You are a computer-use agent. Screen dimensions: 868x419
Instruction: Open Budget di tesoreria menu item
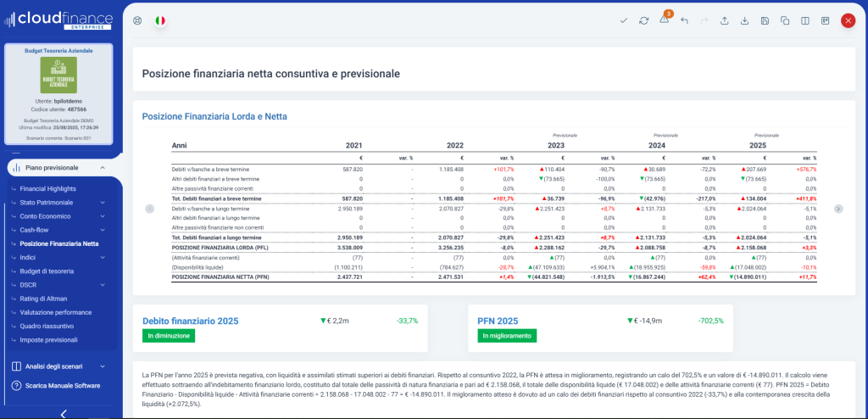(x=47, y=271)
